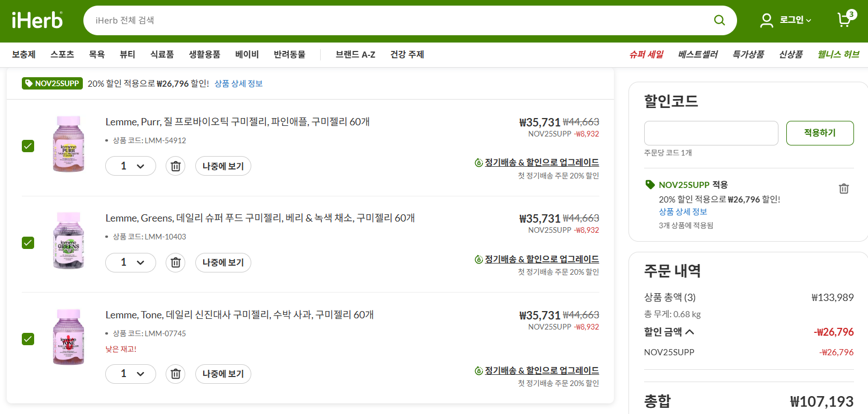Open quantity dropdown for Lemme Purr
This screenshot has height=414, width=868.
[130, 166]
